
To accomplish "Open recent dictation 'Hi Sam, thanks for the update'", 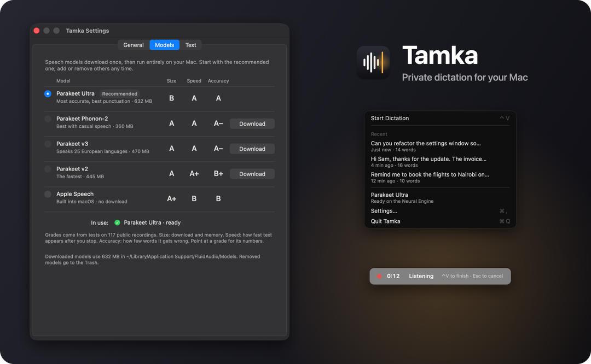I will (x=440, y=162).
